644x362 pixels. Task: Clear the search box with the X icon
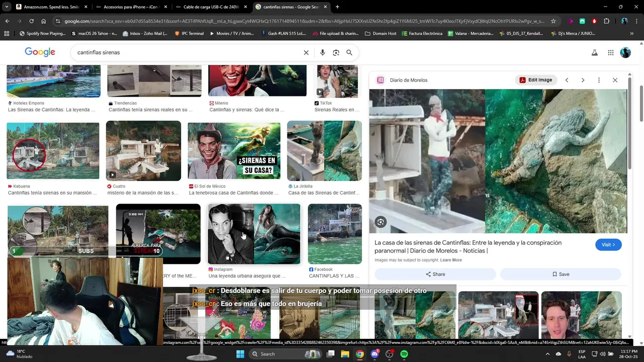click(x=306, y=52)
